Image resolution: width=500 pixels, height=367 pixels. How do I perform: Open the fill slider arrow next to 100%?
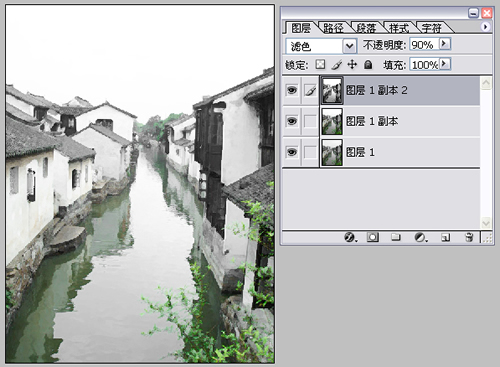444,64
